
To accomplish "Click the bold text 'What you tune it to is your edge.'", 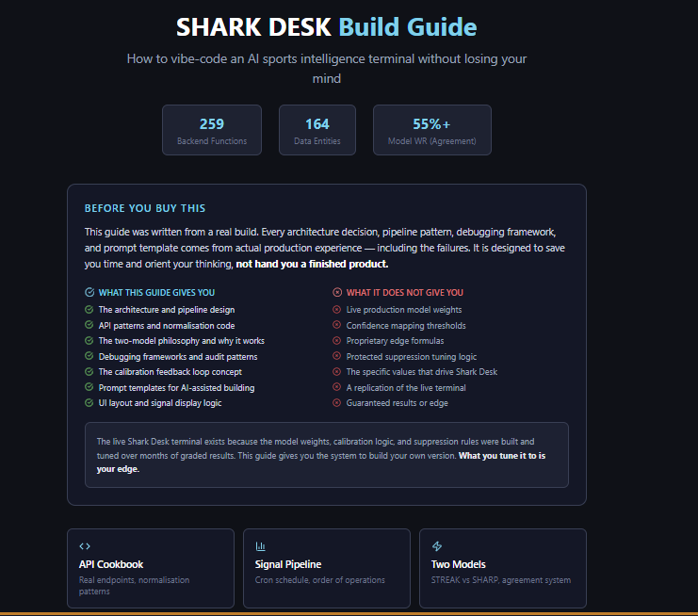I will (502, 455).
